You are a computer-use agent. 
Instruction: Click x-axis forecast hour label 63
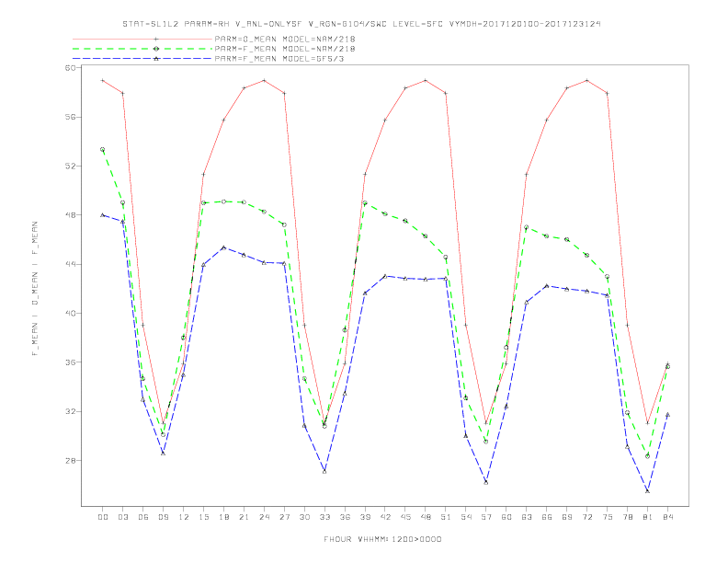tap(527, 517)
